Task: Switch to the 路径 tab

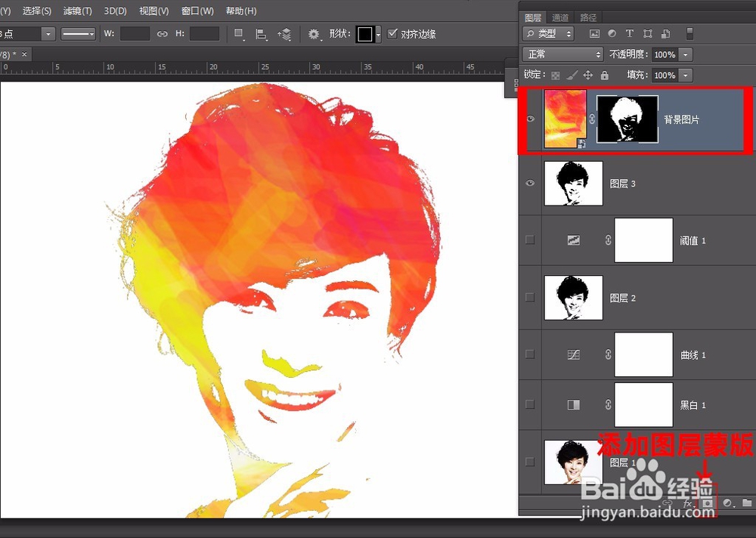Action: pyautogui.click(x=587, y=17)
